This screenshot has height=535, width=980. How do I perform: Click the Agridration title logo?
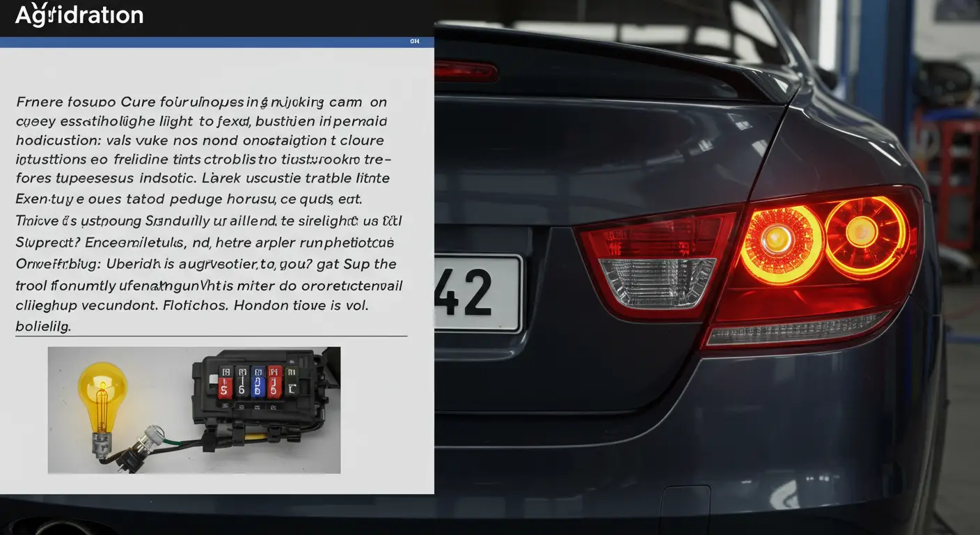(79, 15)
